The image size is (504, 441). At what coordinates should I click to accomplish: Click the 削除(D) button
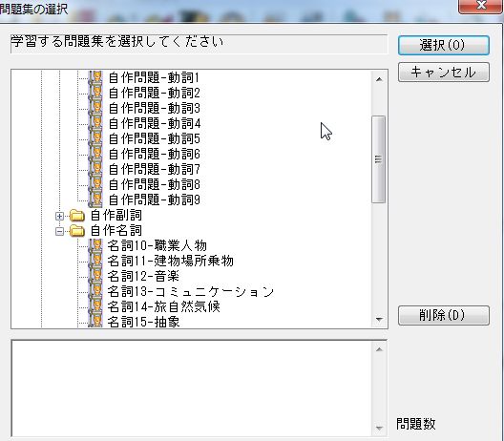point(444,315)
